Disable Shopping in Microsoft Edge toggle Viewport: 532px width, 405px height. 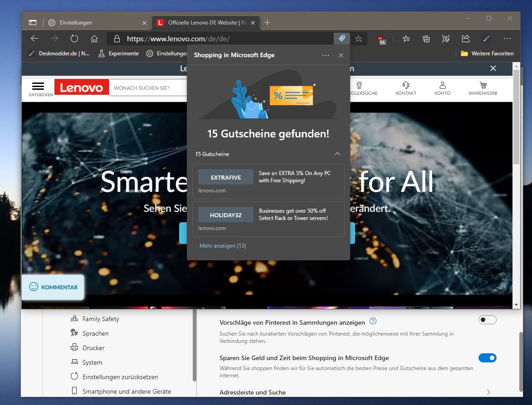tap(487, 358)
